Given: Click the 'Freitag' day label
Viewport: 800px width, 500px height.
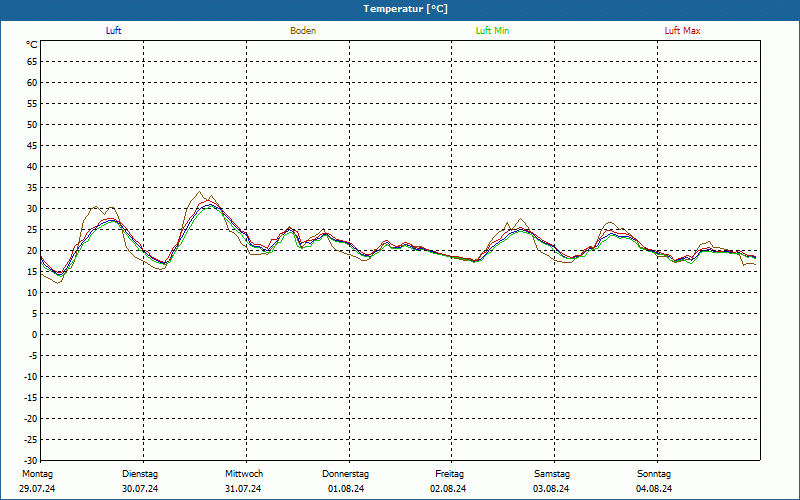Looking at the screenshot, I should click(x=449, y=474).
